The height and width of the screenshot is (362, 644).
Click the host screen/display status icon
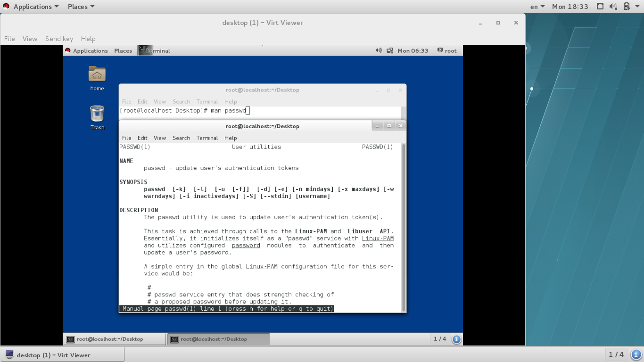point(600,7)
